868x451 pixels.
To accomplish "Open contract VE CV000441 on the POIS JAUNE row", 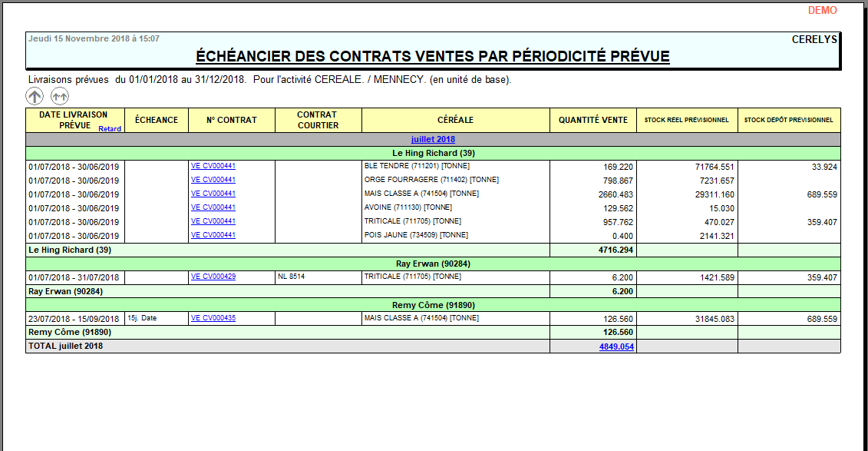I will [211, 235].
